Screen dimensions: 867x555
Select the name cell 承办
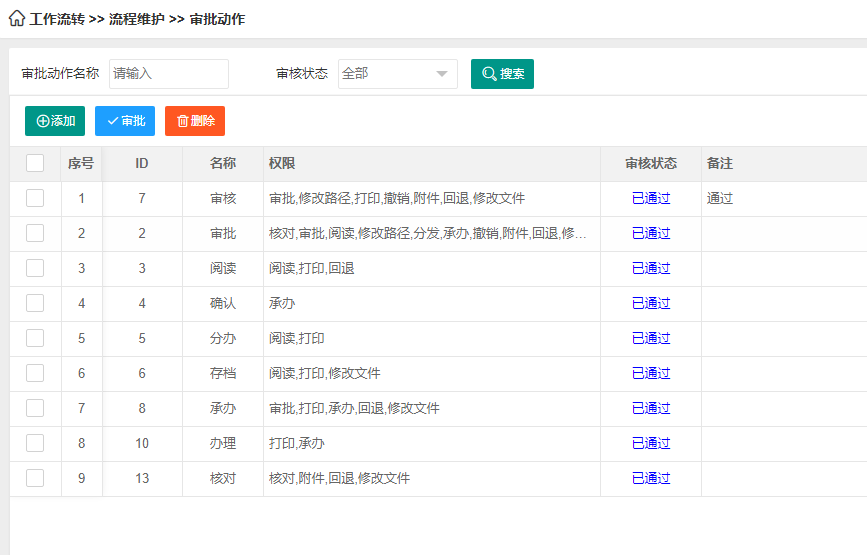(x=223, y=408)
